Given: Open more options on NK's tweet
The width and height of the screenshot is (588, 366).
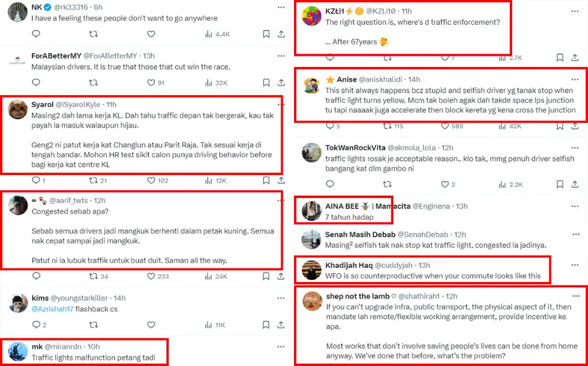Looking at the screenshot, I should [282, 7].
